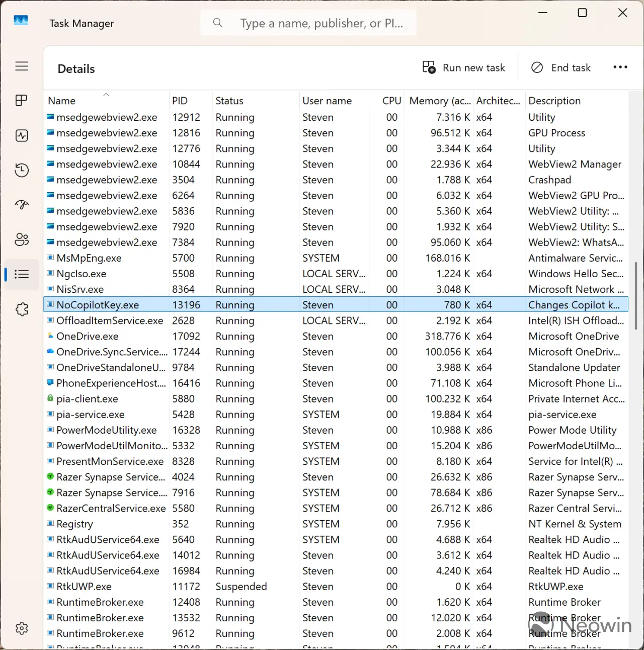The height and width of the screenshot is (650, 644).
Task: Click the icon beside Registry process
Action: coord(50,523)
